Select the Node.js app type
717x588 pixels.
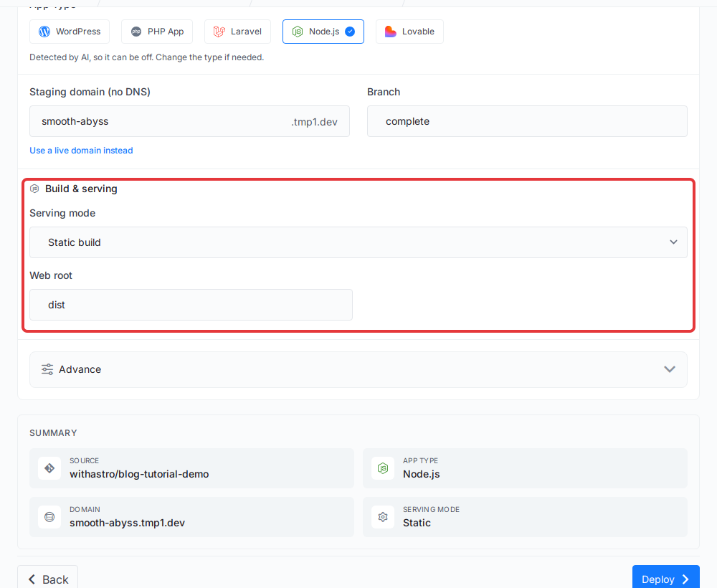pyautogui.click(x=323, y=32)
